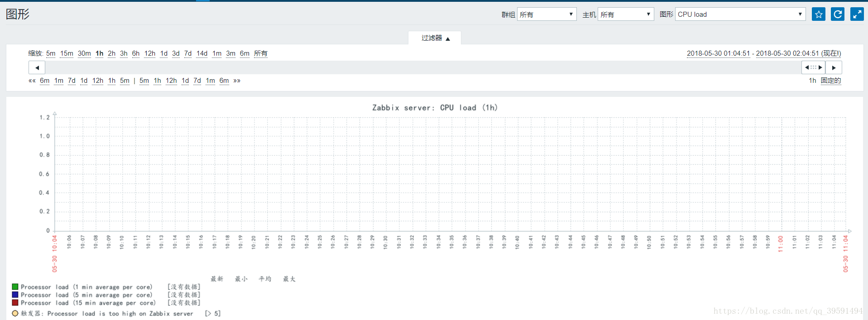Set zoom to 3m
868x320 pixels.
tap(230, 53)
